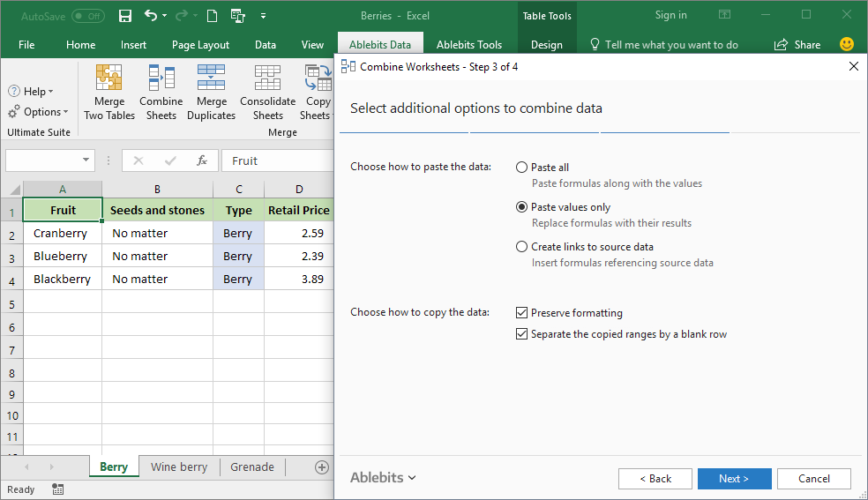Click the Share icon button
868x500 pixels.
797,45
